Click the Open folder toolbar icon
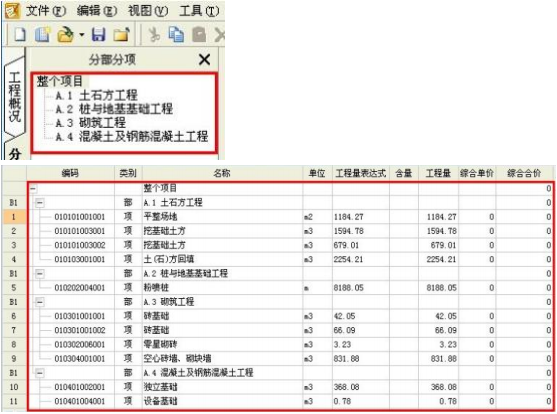557x414 pixels. (65, 35)
